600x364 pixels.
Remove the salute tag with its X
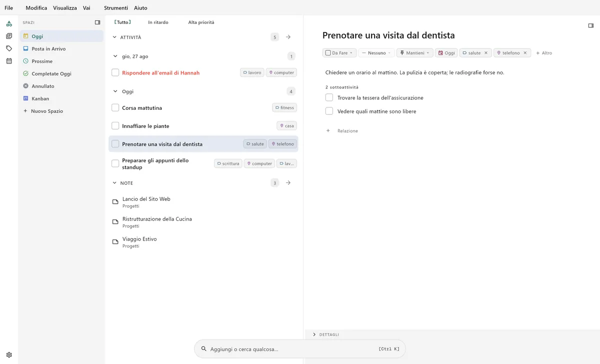click(486, 53)
